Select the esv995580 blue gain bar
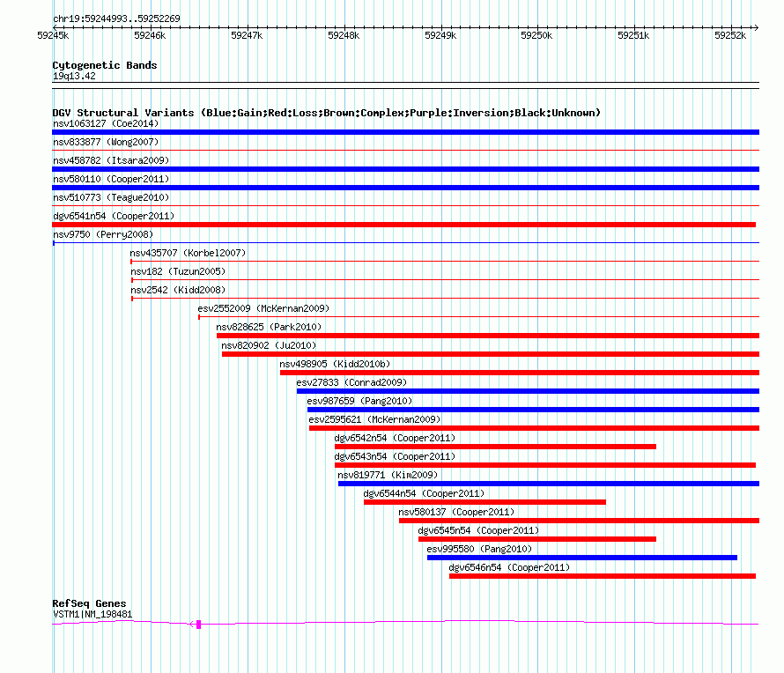This screenshot has height=673, width=784. tap(582, 558)
